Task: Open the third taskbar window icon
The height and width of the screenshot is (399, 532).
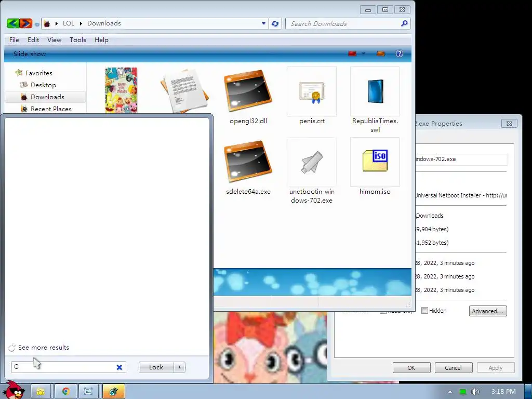Action: point(88,392)
